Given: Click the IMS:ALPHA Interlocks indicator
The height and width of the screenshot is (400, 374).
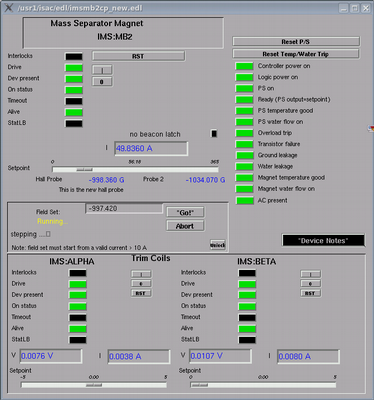Looking at the screenshot, I should pyautogui.click(x=78, y=273).
